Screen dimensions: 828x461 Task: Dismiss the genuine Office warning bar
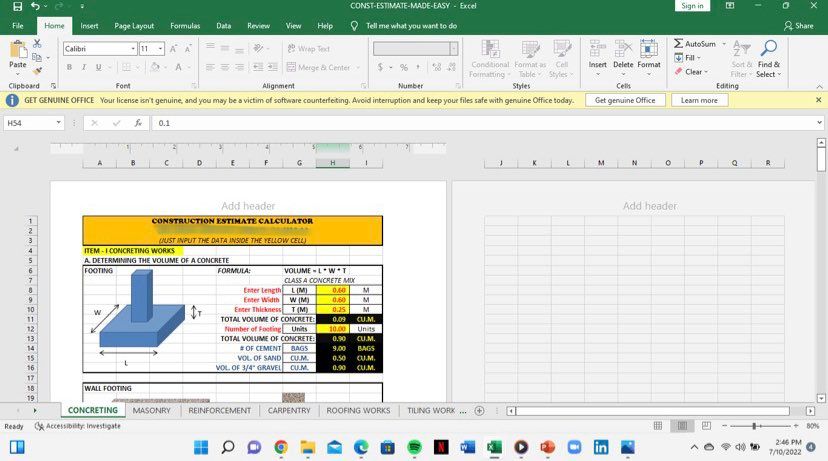click(x=818, y=100)
